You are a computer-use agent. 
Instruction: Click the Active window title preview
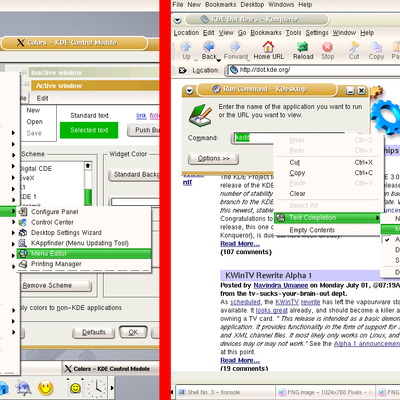(x=95, y=86)
